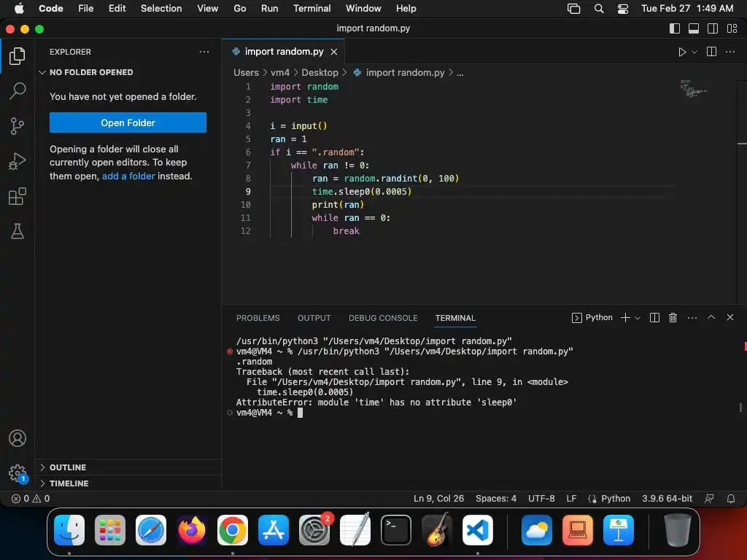
Task: Close the import random.py tab
Action: (334, 52)
